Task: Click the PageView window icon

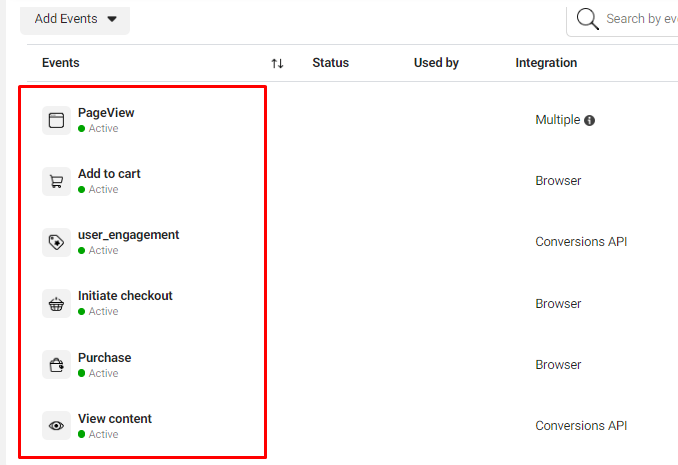Action: (56, 120)
